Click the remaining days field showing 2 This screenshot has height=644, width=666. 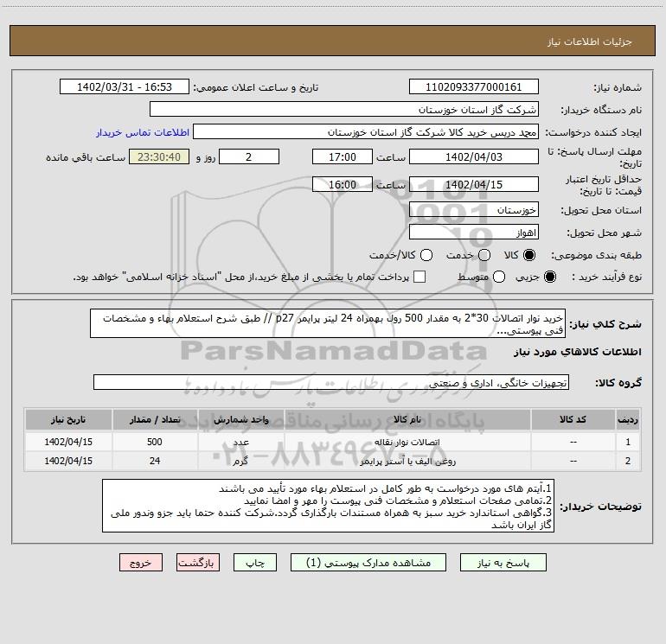[x=249, y=156]
